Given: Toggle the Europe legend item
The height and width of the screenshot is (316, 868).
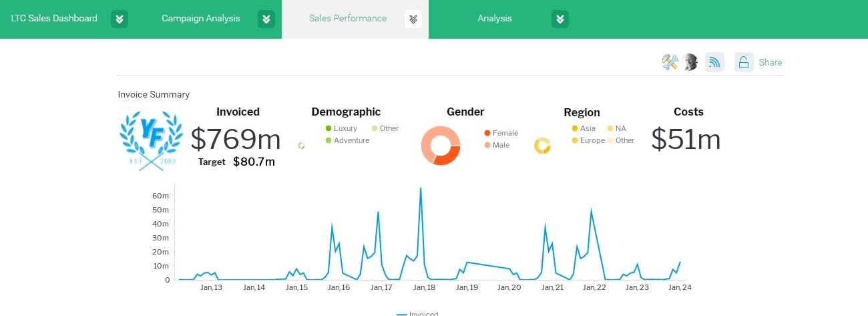Looking at the screenshot, I should (588, 140).
